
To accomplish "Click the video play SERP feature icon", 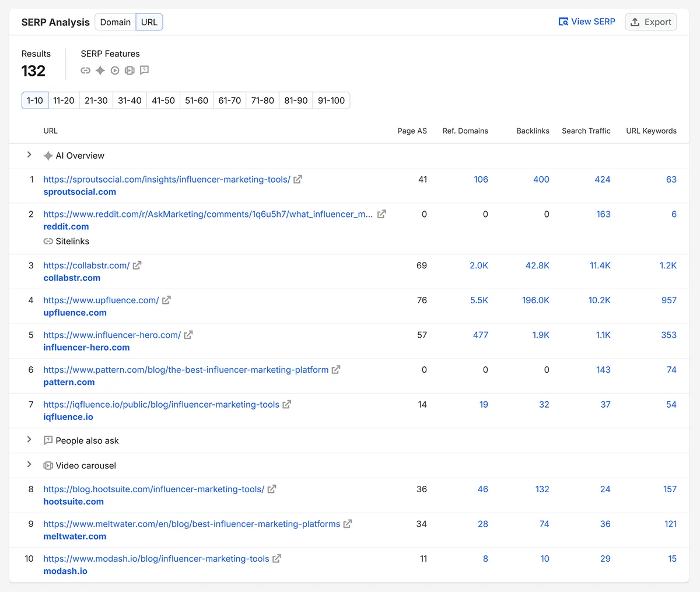I will (115, 71).
